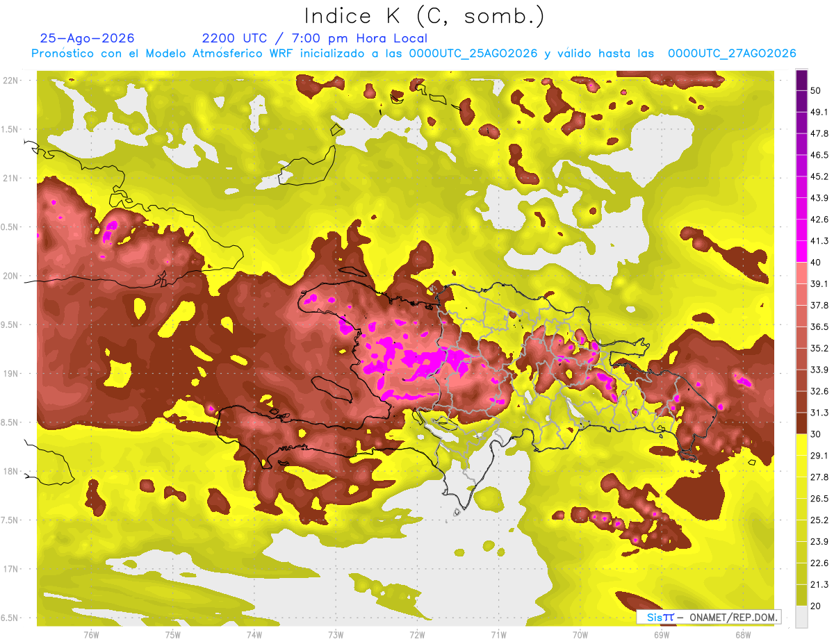Screen dimensions: 834x644
Task: Select the colorbar value "43.9"
Action: pos(819,198)
